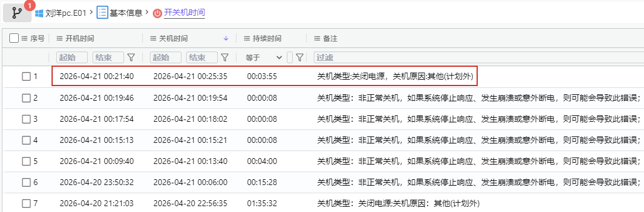Image resolution: width=644 pixels, height=212 pixels.
Task: Focus 结束 field under 开机时间
Action: coord(108,57)
